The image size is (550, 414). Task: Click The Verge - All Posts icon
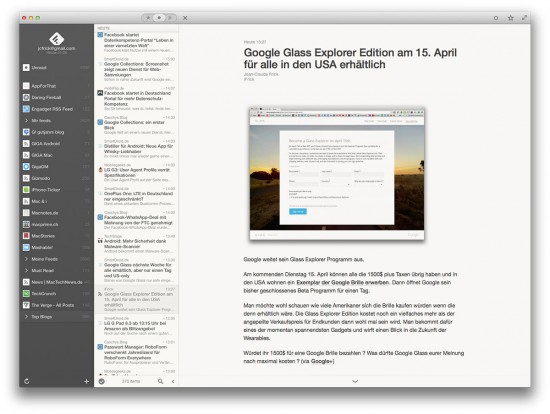point(26,305)
